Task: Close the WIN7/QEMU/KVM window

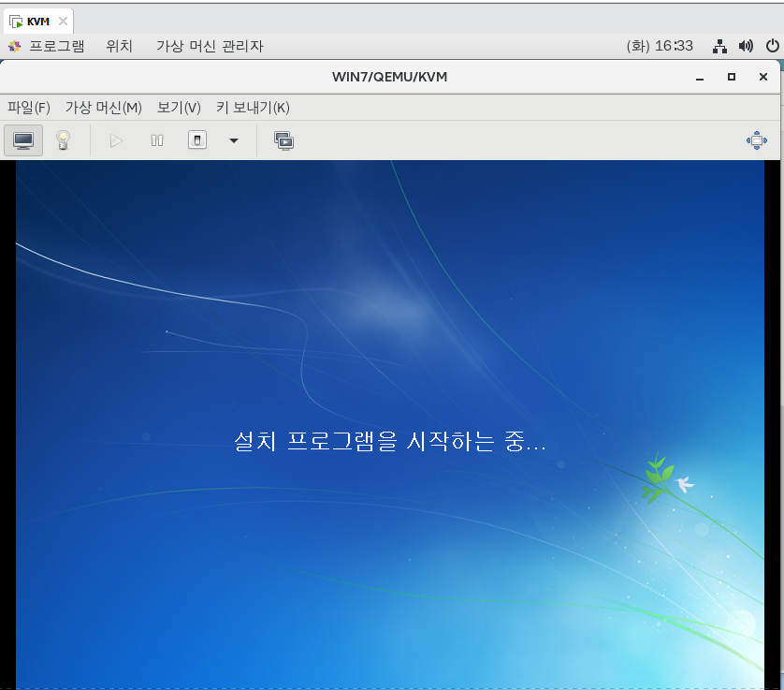Action: click(x=763, y=77)
